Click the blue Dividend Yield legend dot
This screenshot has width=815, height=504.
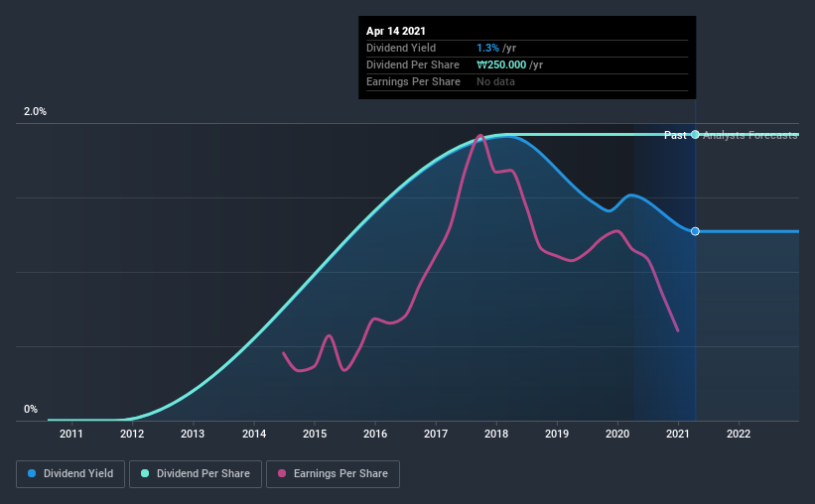pos(32,473)
